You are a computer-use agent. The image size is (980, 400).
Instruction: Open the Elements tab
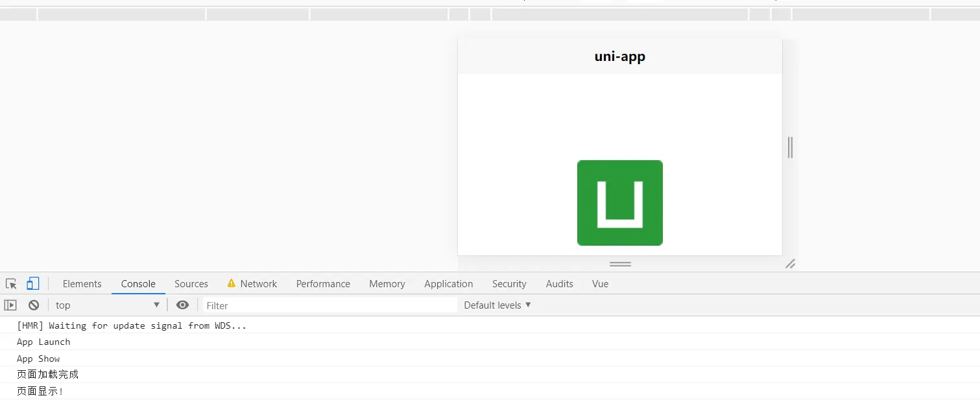(82, 284)
